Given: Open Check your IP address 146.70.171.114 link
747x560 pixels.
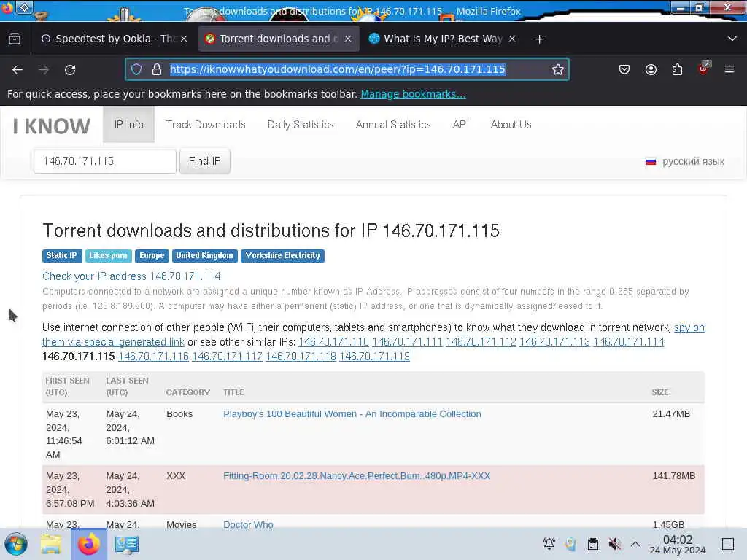Looking at the screenshot, I should 131,276.
